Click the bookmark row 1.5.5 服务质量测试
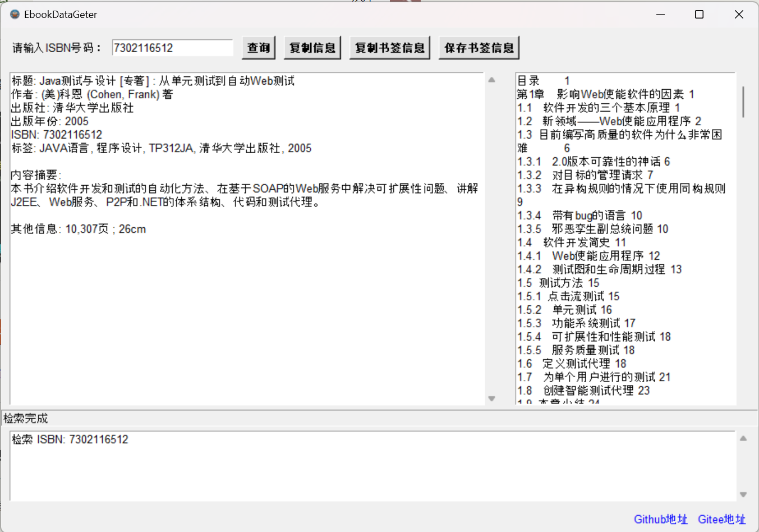759x532 pixels. (x=576, y=350)
